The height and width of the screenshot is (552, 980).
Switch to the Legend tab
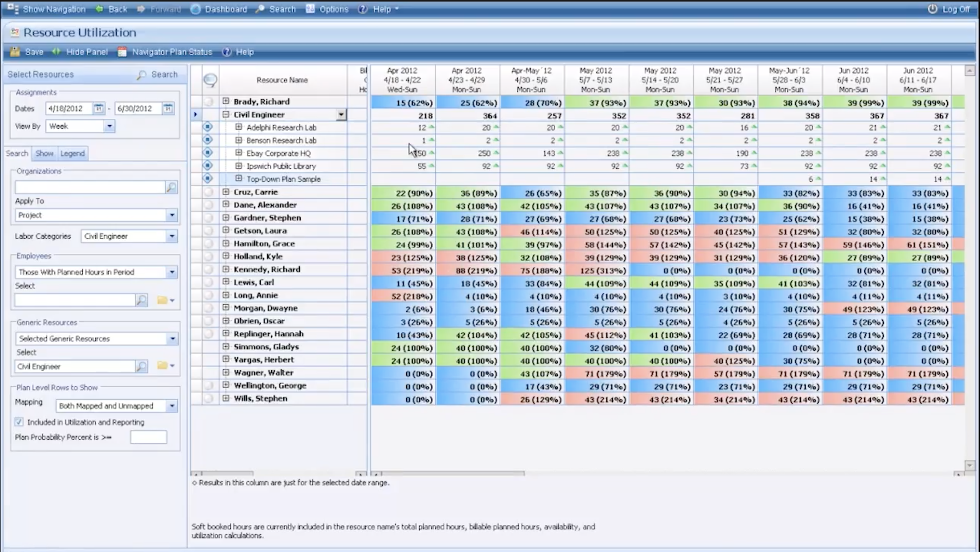(73, 153)
